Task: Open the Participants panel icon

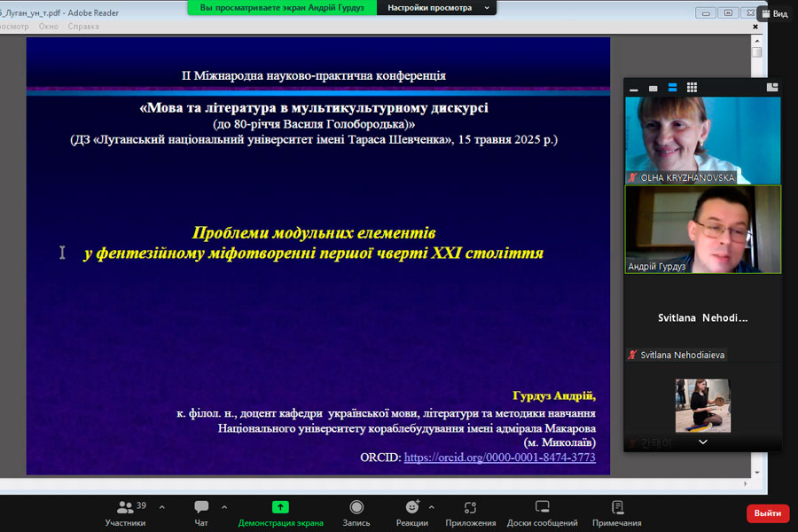Action: pyautogui.click(x=125, y=506)
